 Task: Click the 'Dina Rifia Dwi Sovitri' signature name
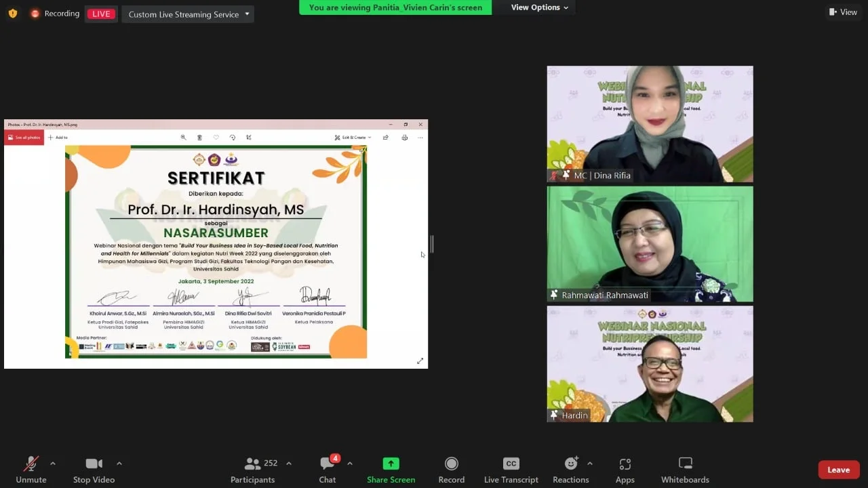pos(249,314)
